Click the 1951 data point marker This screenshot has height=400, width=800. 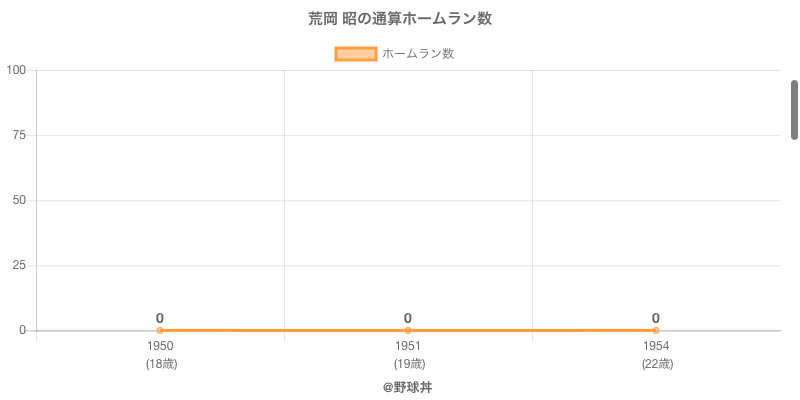tap(408, 330)
